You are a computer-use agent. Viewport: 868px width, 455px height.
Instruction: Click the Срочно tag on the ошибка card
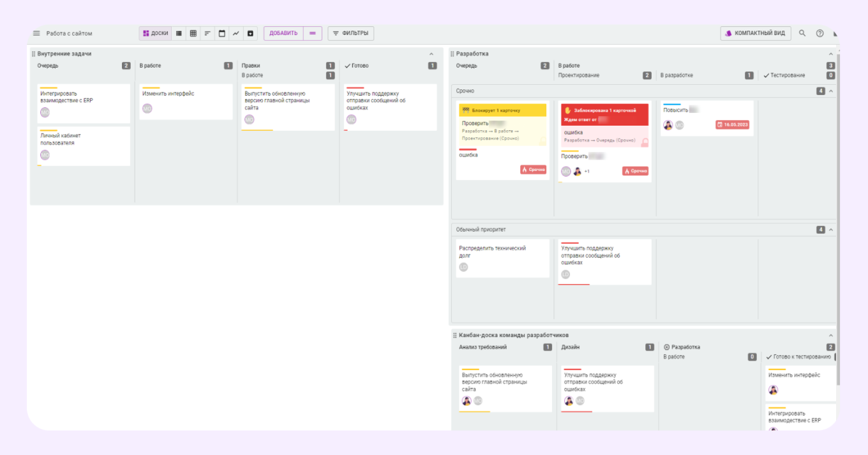click(533, 170)
